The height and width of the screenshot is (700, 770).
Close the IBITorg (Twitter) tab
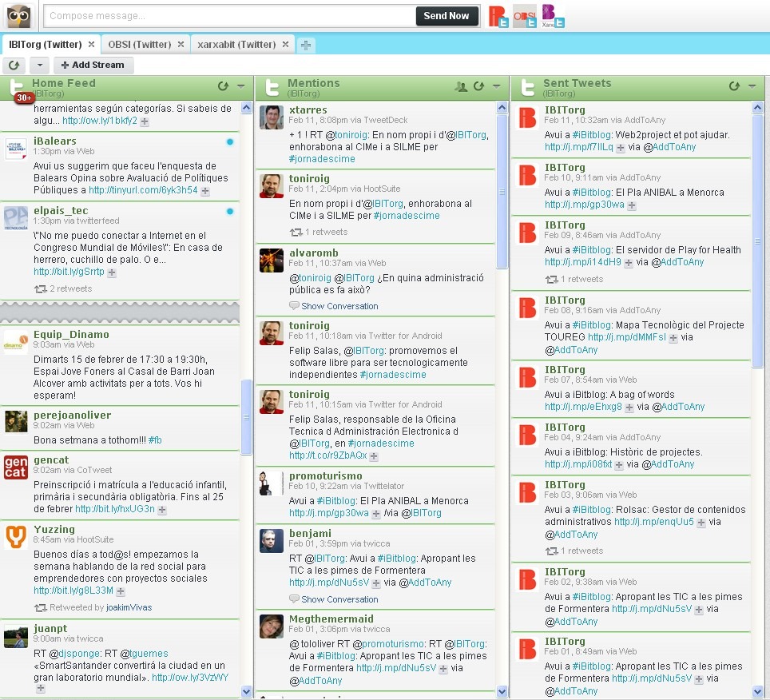click(x=91, y=44)
